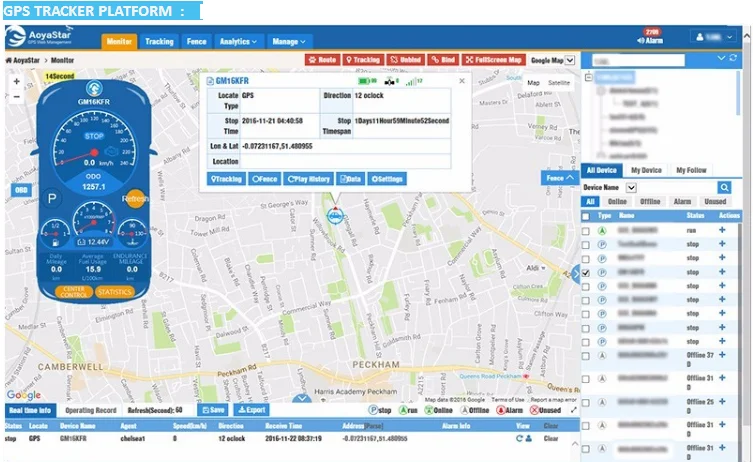
Task: Toggle the select-all checkbox in device header
Action: coord(587,215)
